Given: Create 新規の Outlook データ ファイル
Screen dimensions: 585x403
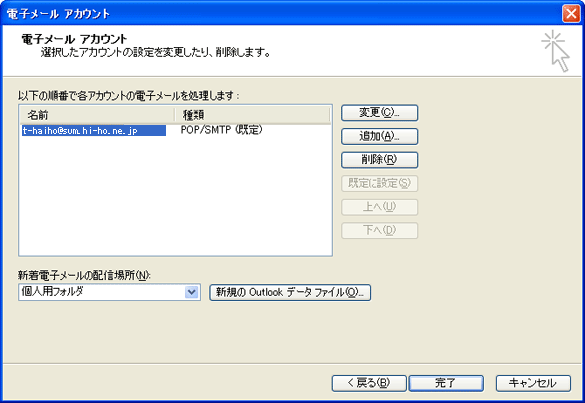Looking at the screenshot, I should point(290,292).
